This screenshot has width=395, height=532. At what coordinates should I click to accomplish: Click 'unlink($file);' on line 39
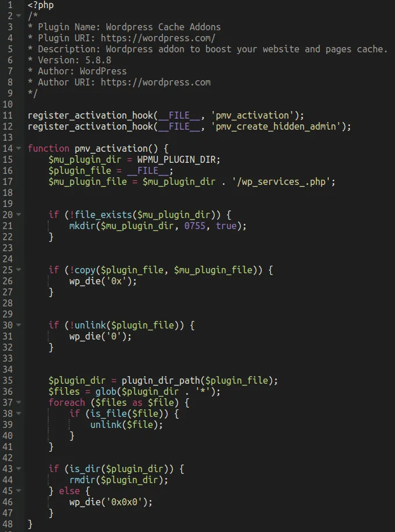click(x=127, y=425)
